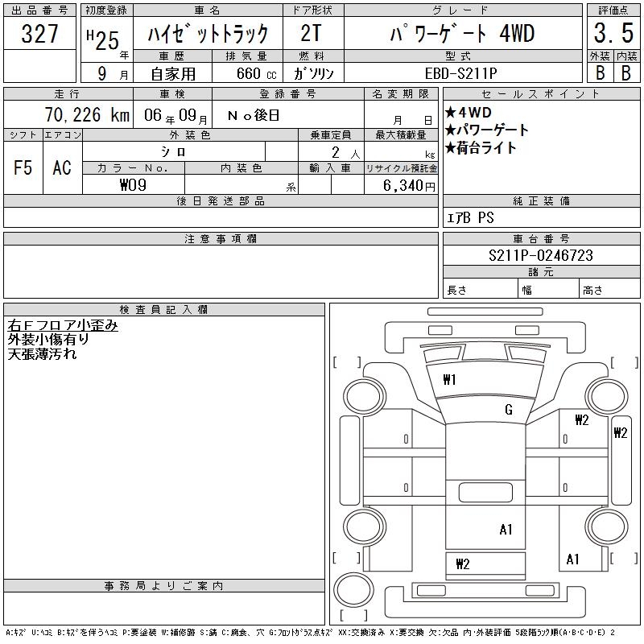Viewport: 644px width, 644px height.
Task: Click the 長さ dimension label
Action: coord(457,291)
